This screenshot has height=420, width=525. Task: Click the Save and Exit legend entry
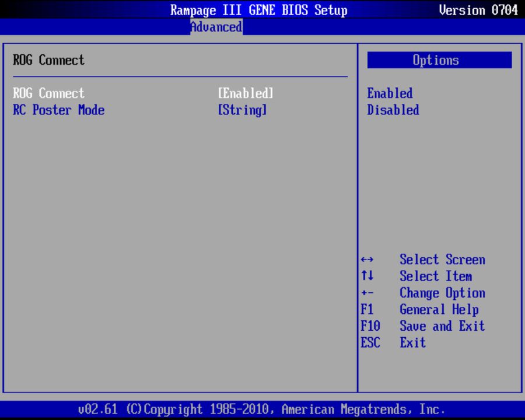[442, 326]
